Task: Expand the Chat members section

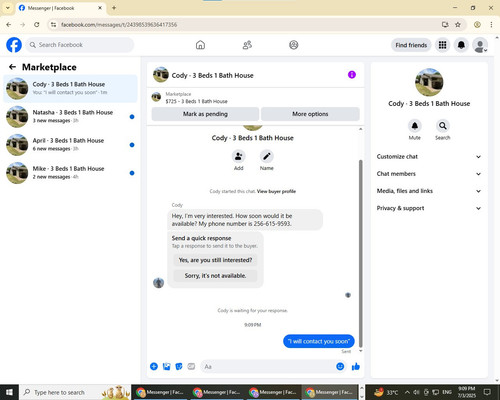Action: click(x=429, y=174)
